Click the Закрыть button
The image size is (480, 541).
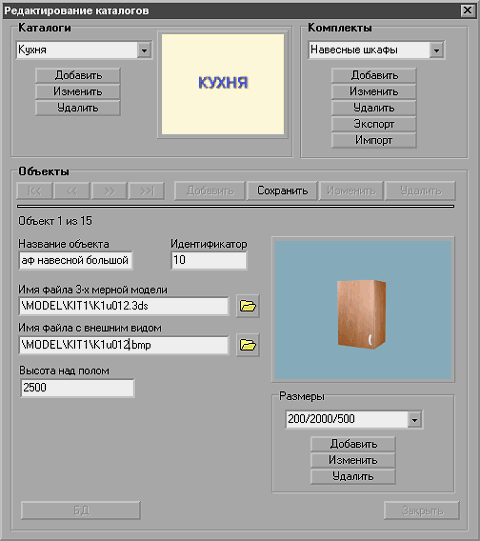point(422,510)
